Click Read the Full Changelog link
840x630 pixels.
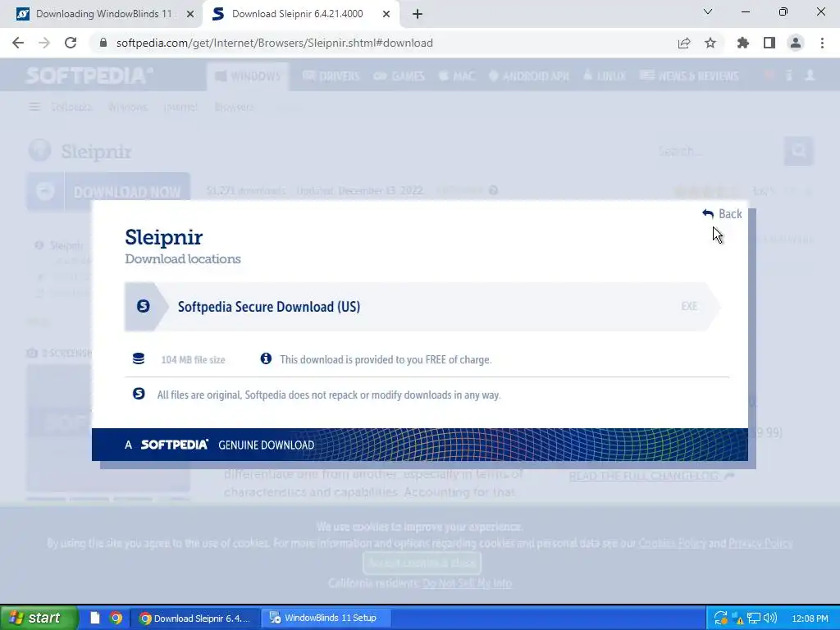click(651, 476)
